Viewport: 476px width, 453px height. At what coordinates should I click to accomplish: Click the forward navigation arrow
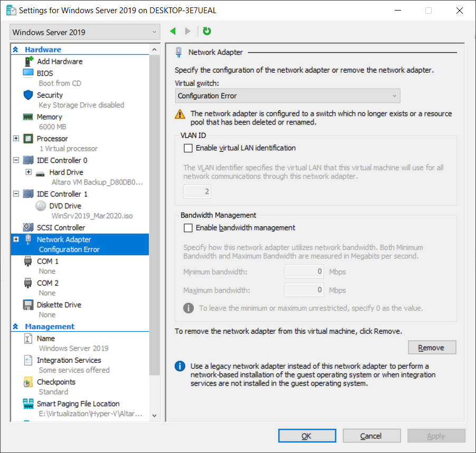(x=188, y=31)
